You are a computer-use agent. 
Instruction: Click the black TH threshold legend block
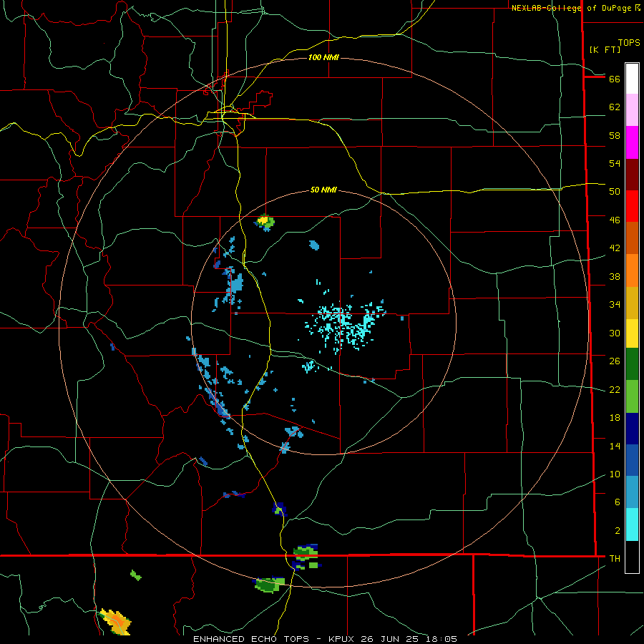click(x=632, y=557)
